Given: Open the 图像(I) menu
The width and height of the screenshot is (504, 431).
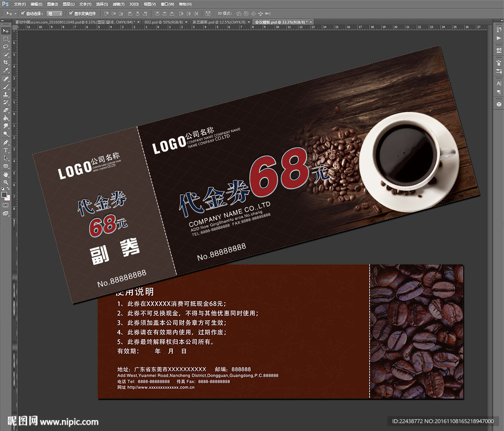Looking at the screenshot, I should (x=52, y=4).
